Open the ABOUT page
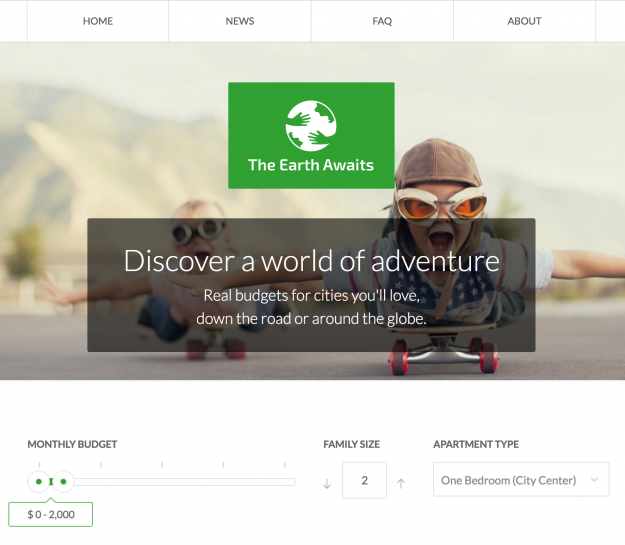 pyautogui.click(x=524, y=21)
